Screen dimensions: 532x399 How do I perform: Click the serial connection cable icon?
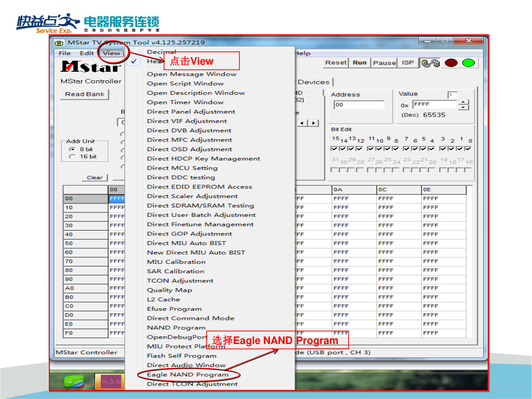(x=431, y=63)
